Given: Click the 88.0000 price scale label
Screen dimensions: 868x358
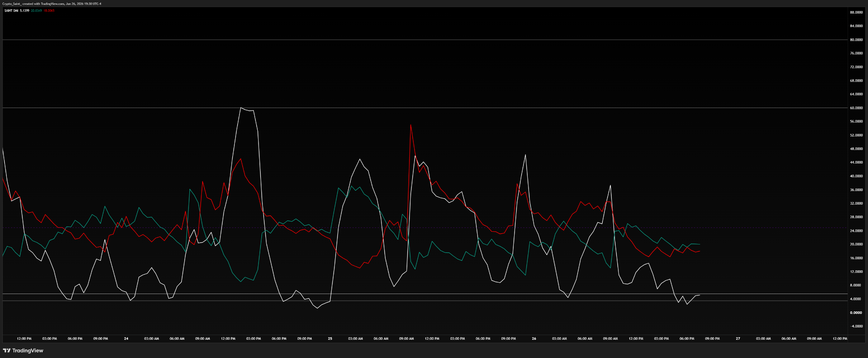Looking at the screenshot, I should pos(857,12).
